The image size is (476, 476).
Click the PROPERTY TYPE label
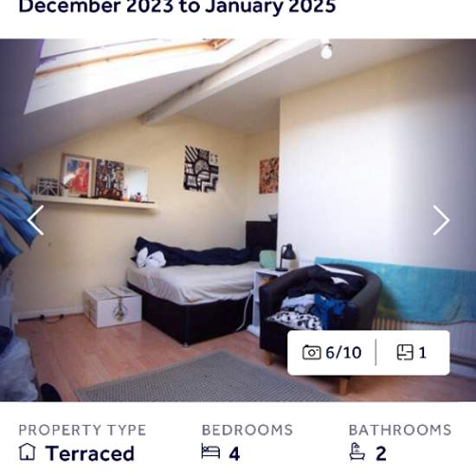pos(82,430)
